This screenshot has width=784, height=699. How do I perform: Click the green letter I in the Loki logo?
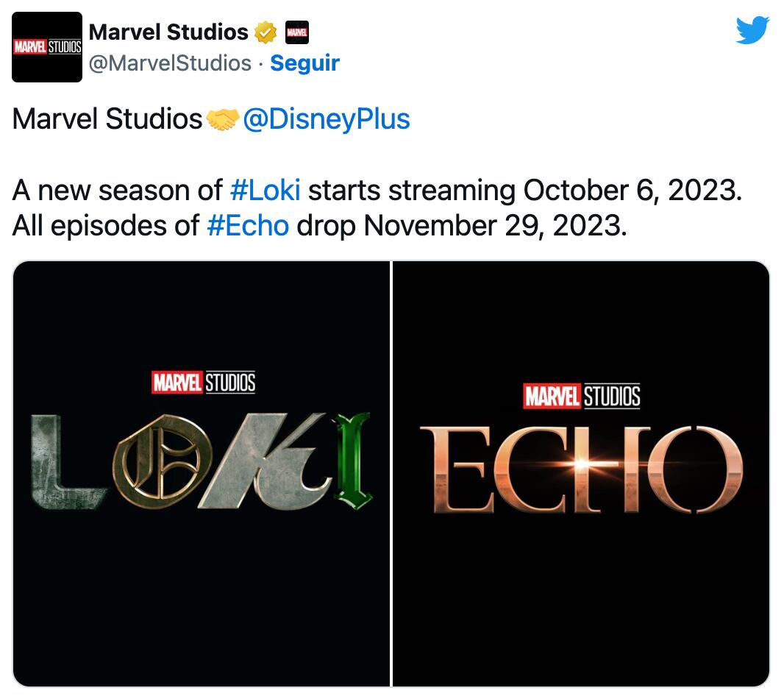pos(355,461)
